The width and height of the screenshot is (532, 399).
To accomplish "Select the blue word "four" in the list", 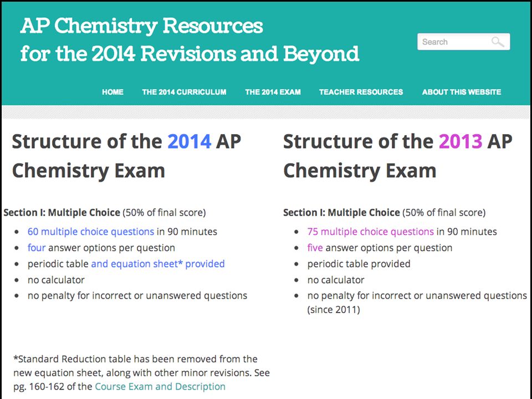I will 37,248.
